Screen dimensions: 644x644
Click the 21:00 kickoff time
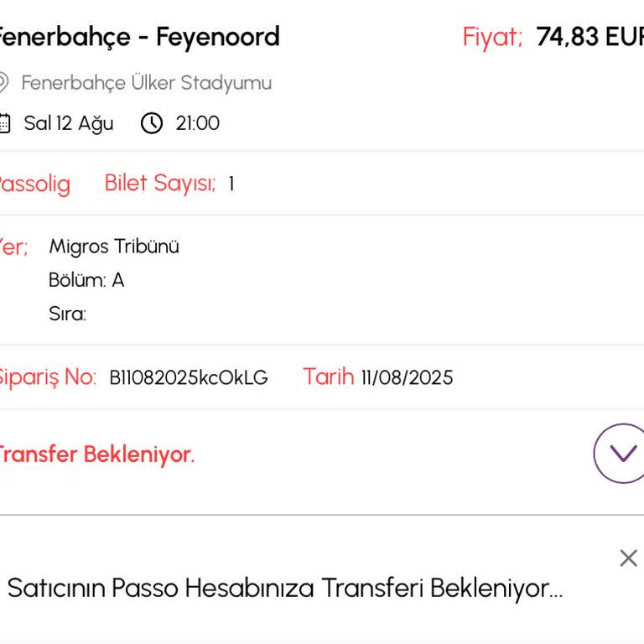tap(198, 123)
